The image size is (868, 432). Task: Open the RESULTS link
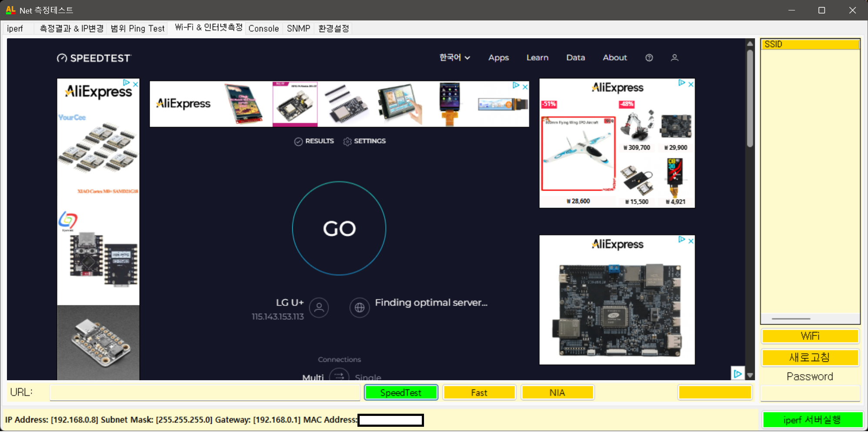point(314,141)
